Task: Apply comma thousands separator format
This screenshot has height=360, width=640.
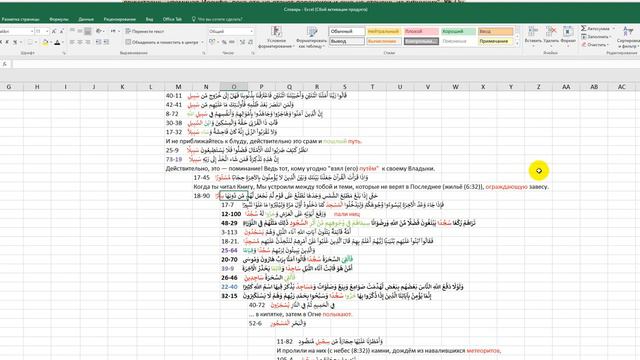Action: [232, 42]
